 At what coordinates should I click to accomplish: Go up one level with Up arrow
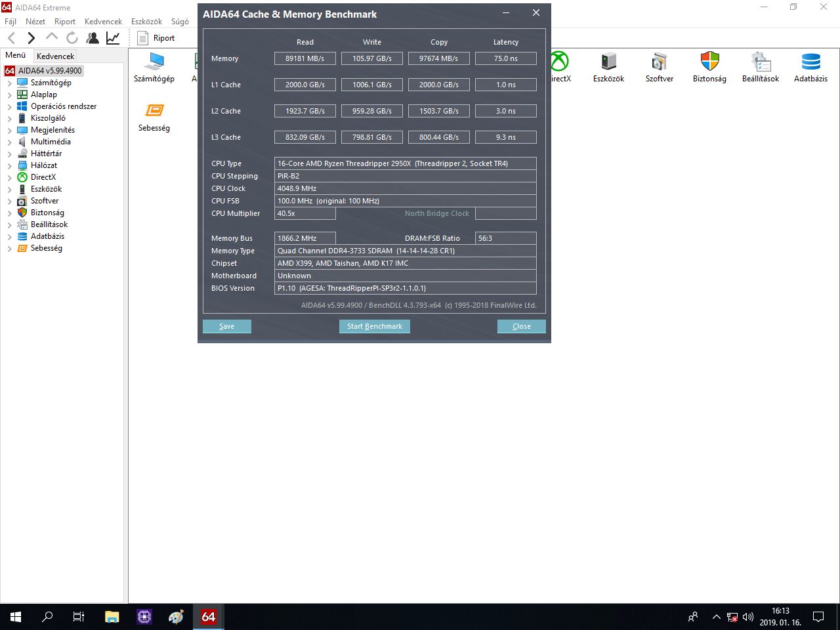tap(52, 37)
